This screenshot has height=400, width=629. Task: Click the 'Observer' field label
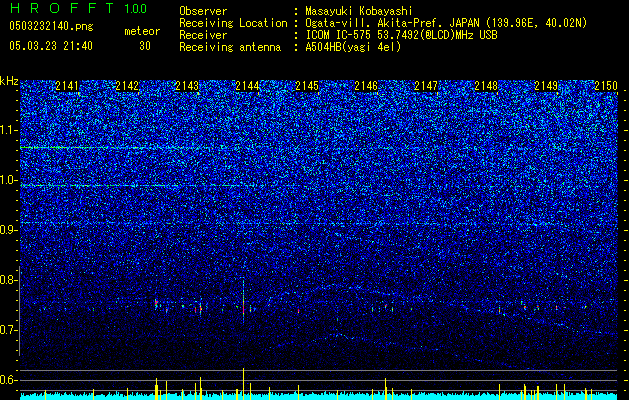pos(203,11)
